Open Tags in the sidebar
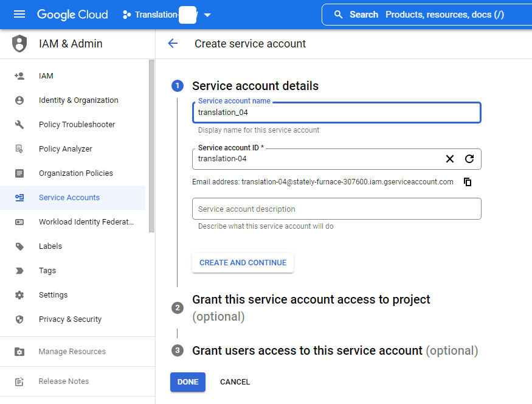This screenshot has height=404, width=532. point(72,271)
